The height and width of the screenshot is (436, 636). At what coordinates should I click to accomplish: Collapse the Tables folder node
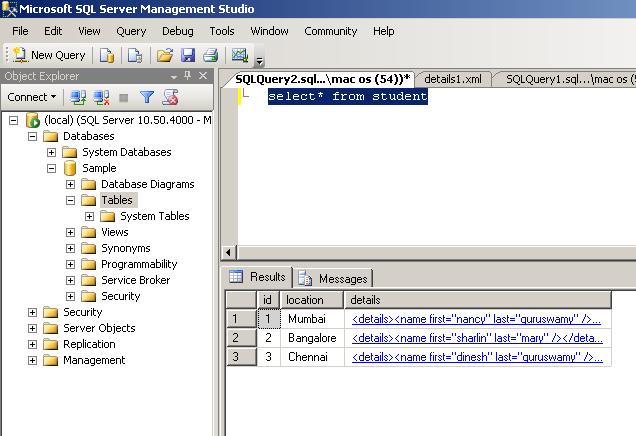(71, 200)
